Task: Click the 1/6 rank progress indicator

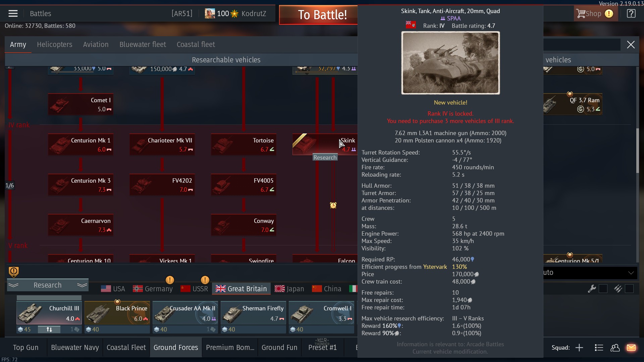Action: 10,185
